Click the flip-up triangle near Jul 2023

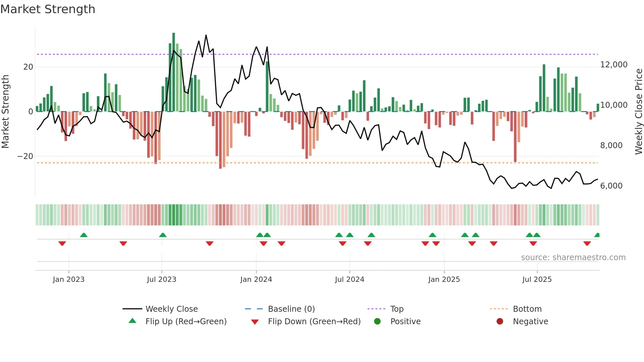pyautogui.click(x=163, y=235)
